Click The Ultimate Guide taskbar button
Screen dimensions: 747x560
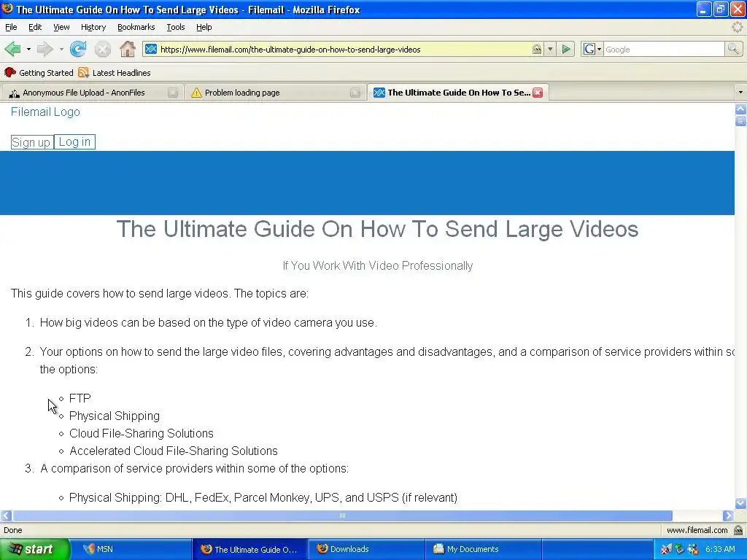point(249,549)
